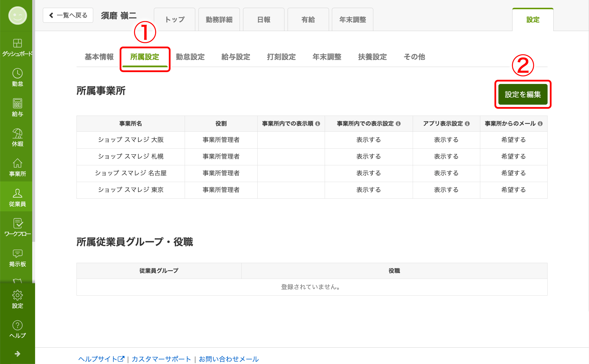Open the 勤務詳細 top tab

219,20
